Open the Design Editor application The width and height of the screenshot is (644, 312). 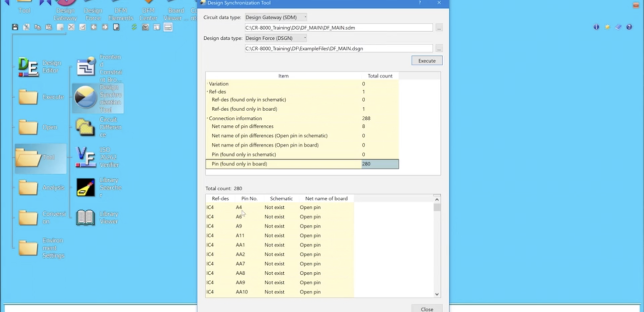29,67
